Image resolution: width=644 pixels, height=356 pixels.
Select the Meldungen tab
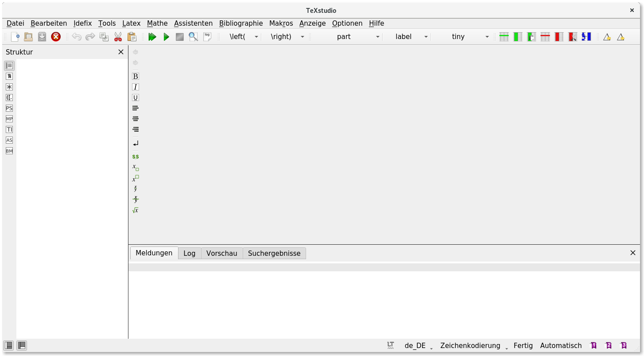click(154, 253)
